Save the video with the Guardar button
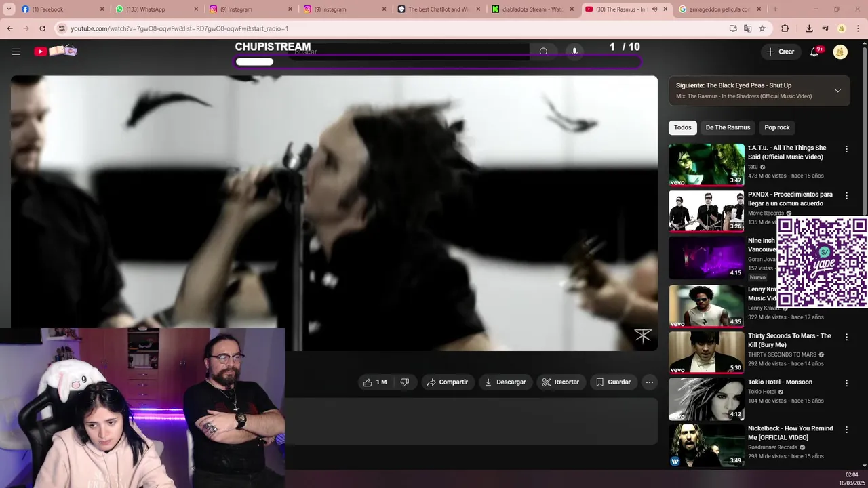 coord(614,382)
